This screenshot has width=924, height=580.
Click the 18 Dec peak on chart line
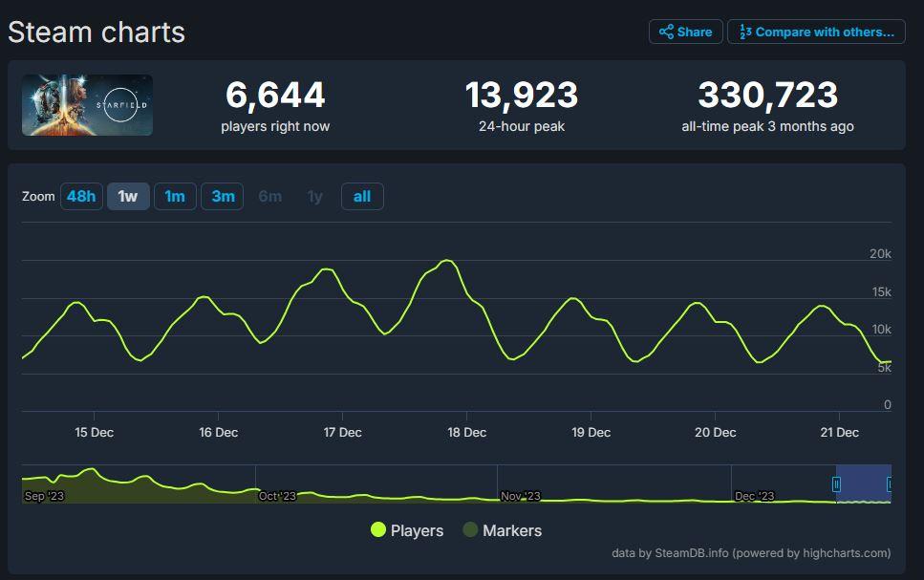pos(448,261)
